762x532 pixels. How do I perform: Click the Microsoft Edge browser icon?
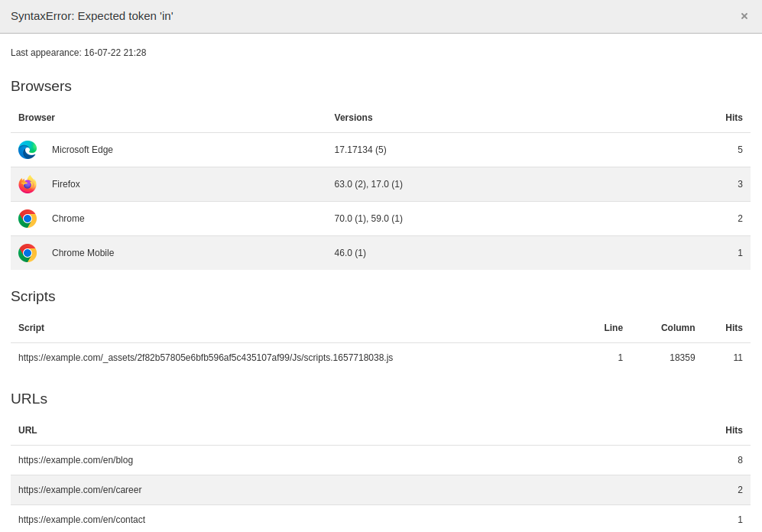(x=28, y=150)
